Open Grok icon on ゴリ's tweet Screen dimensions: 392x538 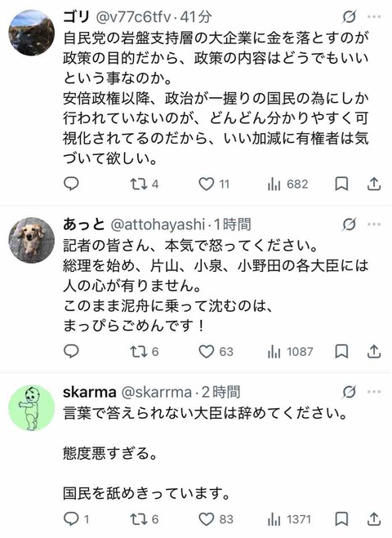point(349,16)
